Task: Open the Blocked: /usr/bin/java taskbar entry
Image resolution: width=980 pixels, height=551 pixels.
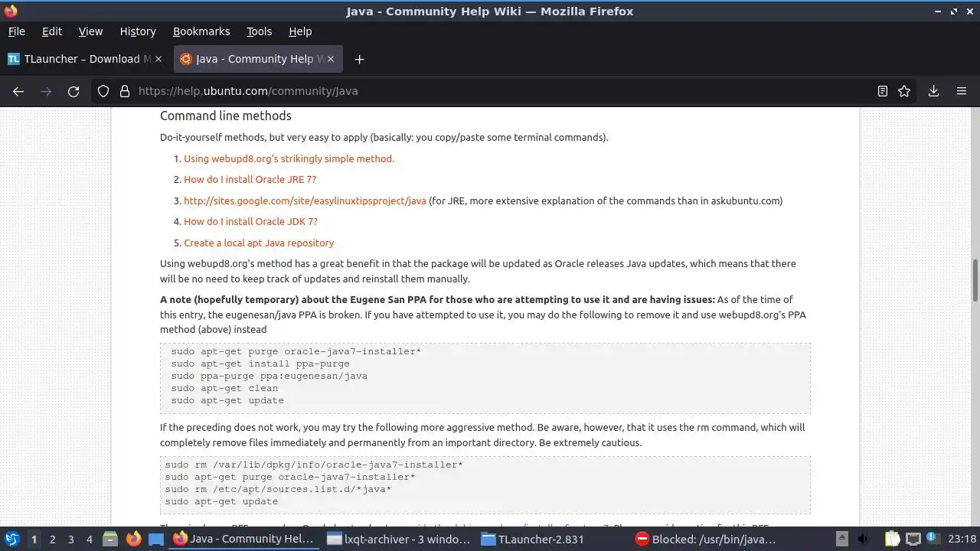Action: 707,539
